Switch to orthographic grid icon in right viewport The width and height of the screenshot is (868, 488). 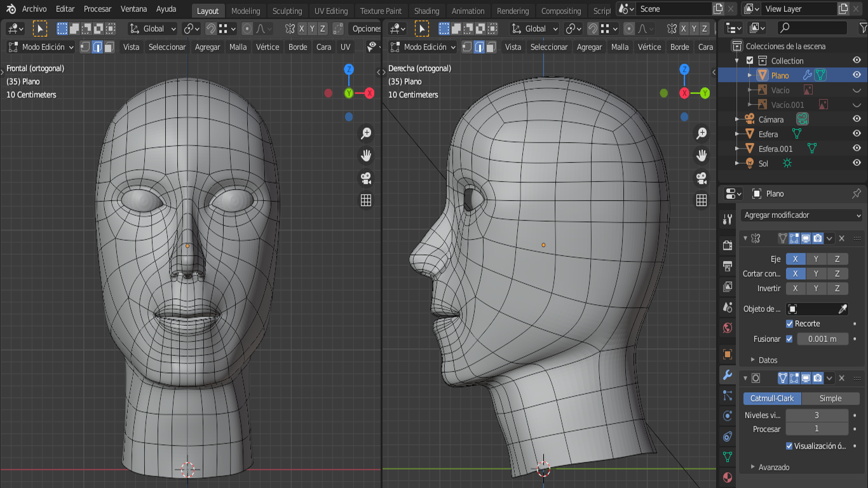(x=702, y=200)
